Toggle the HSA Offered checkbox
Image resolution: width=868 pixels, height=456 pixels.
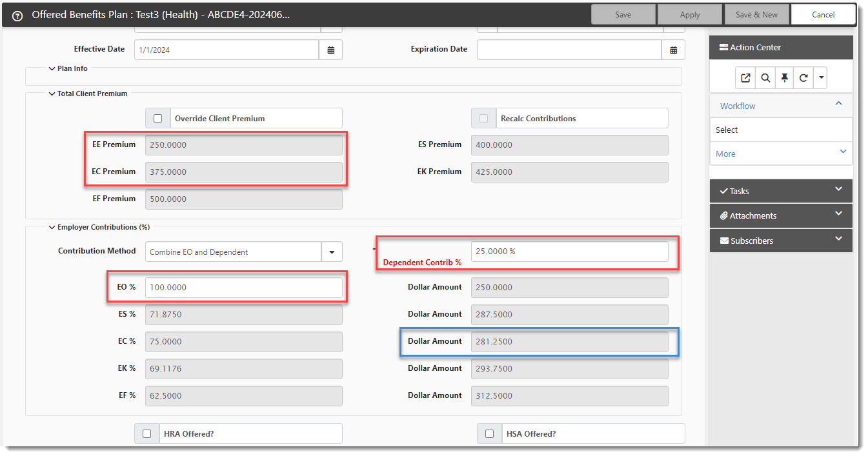point(489,434)
